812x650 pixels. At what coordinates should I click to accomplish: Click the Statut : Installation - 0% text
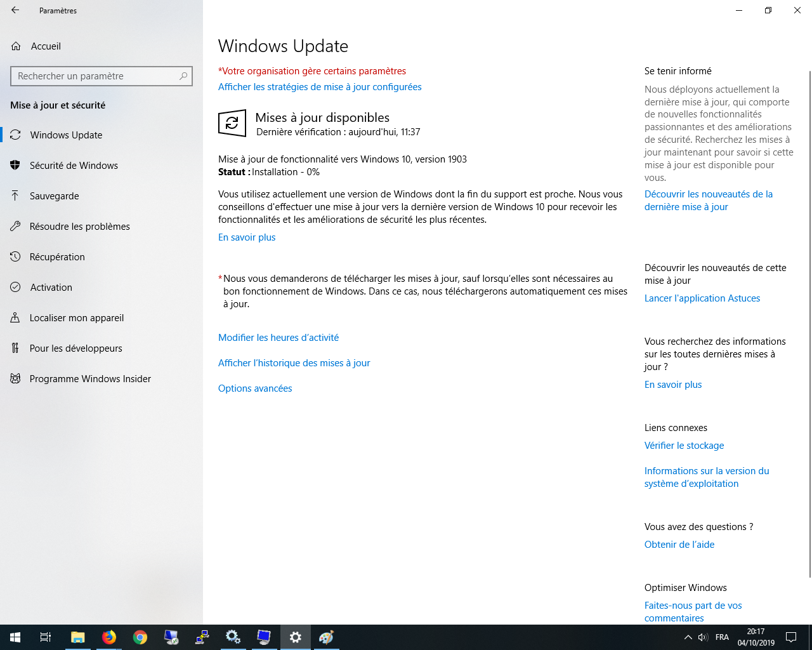click(269, 172)
